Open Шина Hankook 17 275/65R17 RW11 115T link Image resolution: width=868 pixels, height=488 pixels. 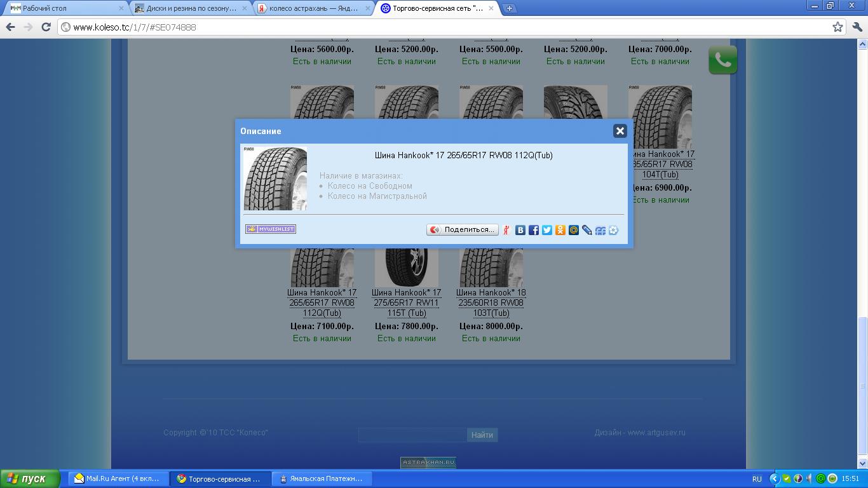(x=407, y=302)
